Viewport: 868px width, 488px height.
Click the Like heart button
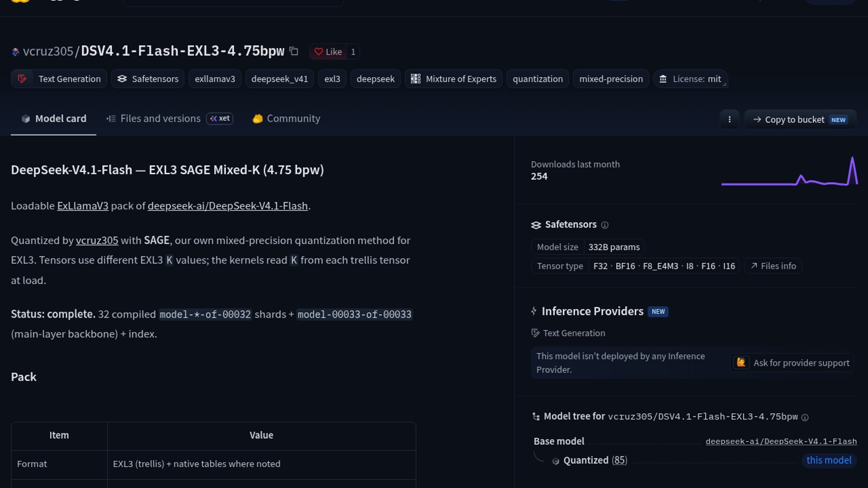pyautogui.click(x=328, y=52)
